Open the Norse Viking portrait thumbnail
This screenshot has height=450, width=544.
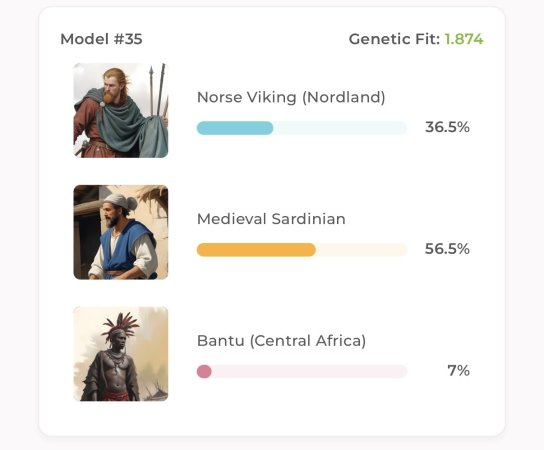click(x=121, y=110)
